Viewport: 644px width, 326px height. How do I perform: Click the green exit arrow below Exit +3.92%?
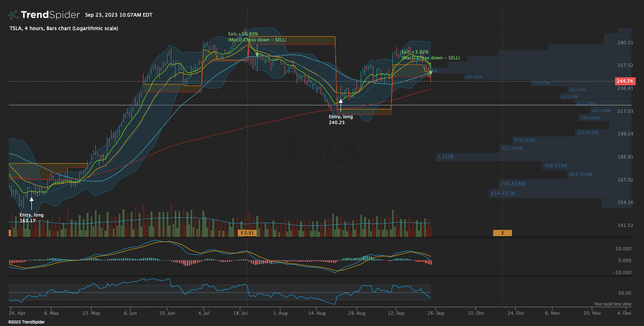(x=430, y=73)
